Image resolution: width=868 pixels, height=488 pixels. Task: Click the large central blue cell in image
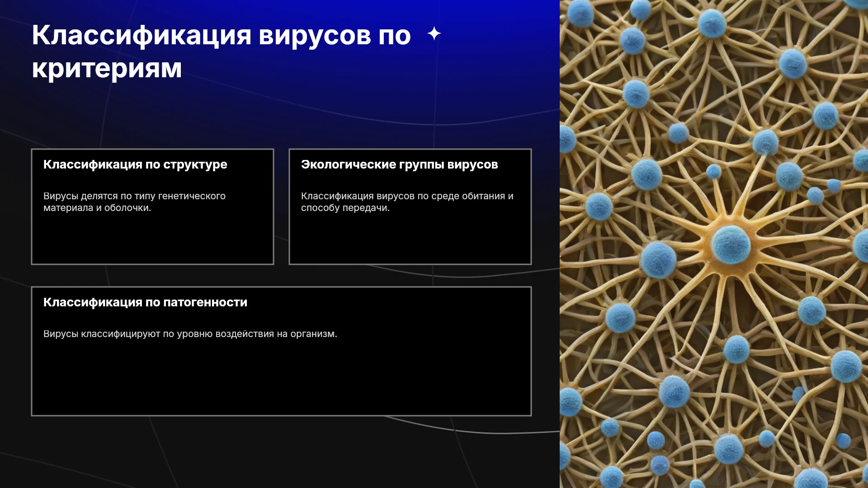[x=731, y=244]
